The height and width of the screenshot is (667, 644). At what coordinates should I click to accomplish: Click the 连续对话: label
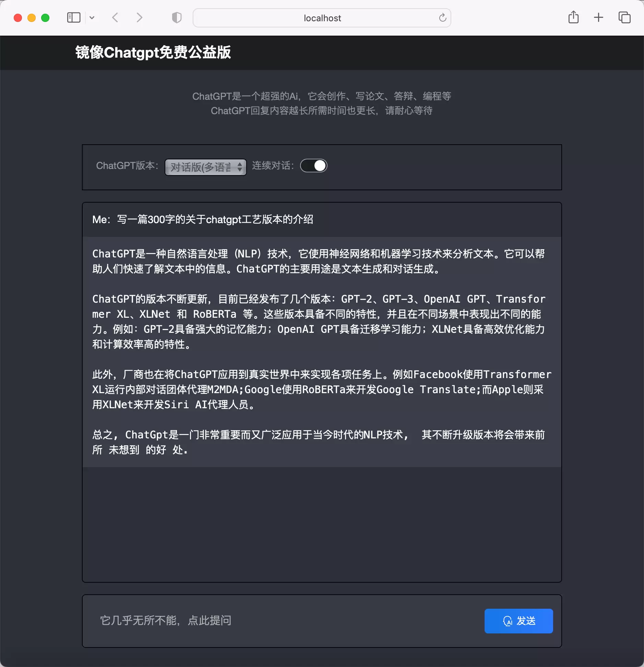[273, 166]
